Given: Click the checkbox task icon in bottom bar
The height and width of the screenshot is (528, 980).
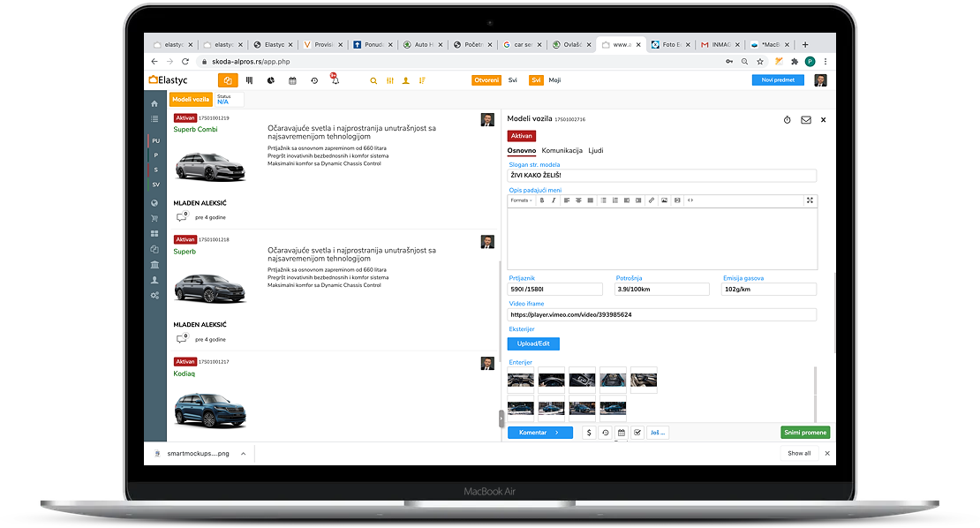Looking at the screenshot, I should [x=637, y=433].
